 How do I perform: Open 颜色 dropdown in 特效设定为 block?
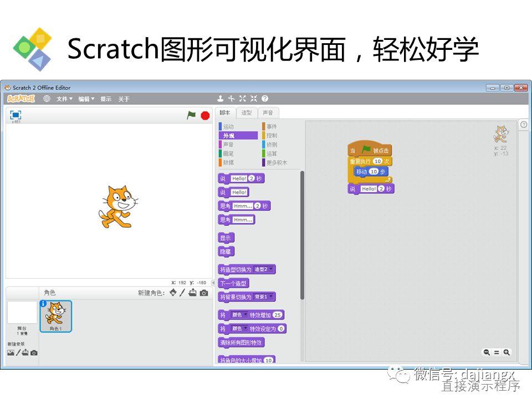click(239, 329)
